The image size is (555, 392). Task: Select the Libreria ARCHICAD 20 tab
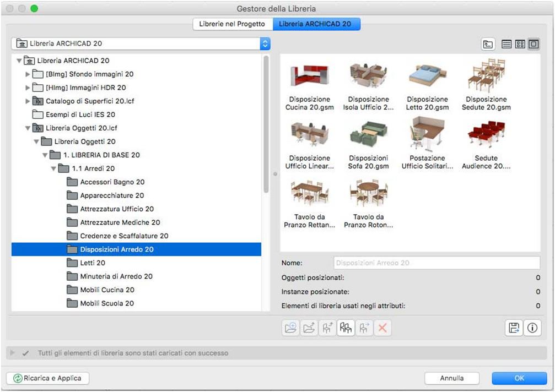316,24
